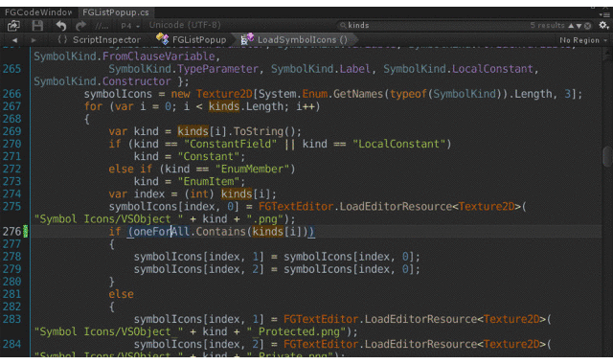Click line number 276 in the gutter
The width and height of the screenshot is (613, 364).
11,232
